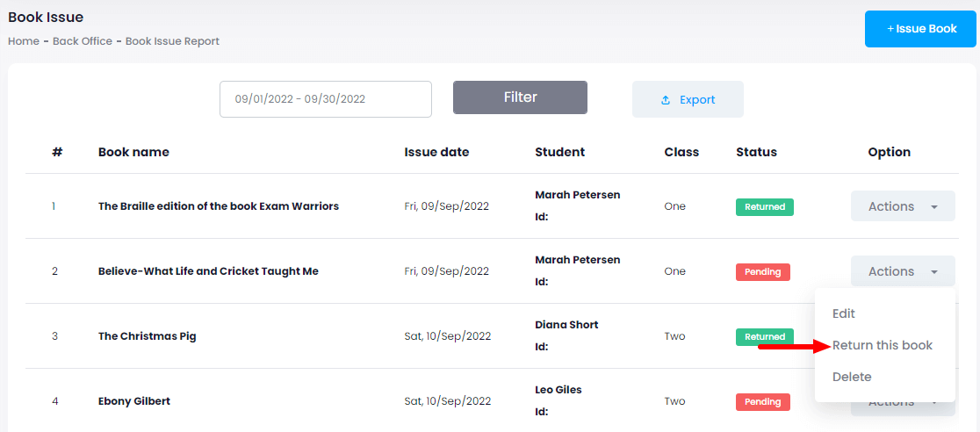
Task: Click Pending status badge for Believe-What Life row
Action: click(762, 272)
